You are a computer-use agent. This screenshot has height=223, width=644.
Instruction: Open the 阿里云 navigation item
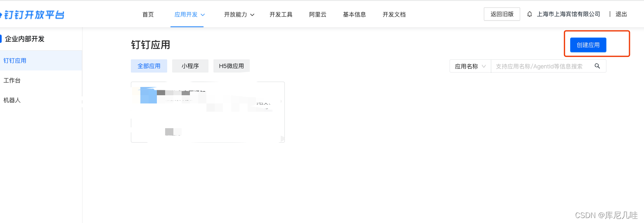[x=317, y=14]
